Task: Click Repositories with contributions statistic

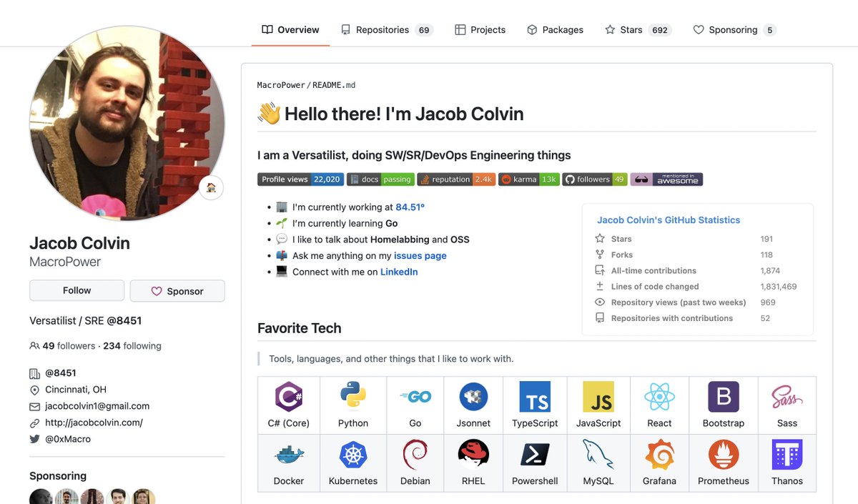Action: coord(697,318)
